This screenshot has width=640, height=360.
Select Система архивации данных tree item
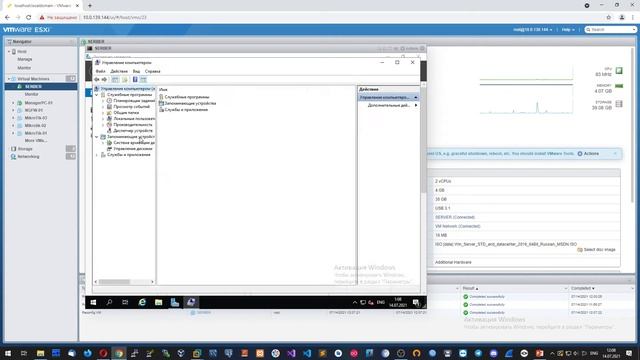point(131,143)
